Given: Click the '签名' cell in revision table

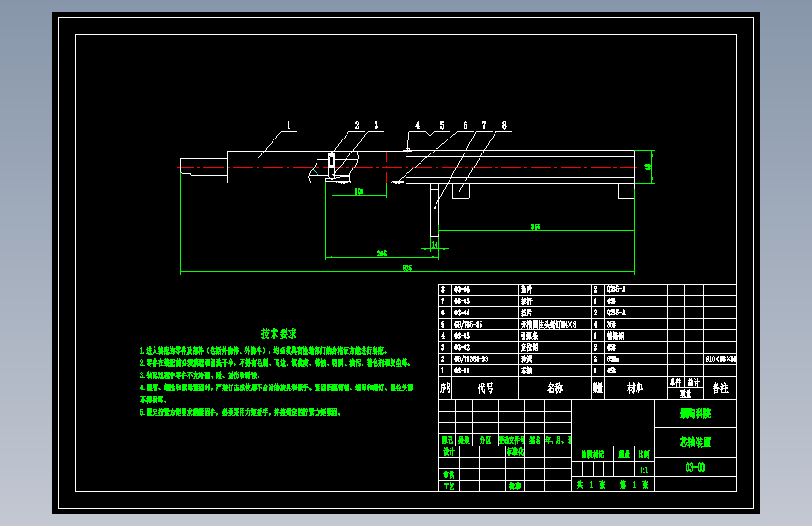Looking at the screenshot, I should tap(535, 440).
